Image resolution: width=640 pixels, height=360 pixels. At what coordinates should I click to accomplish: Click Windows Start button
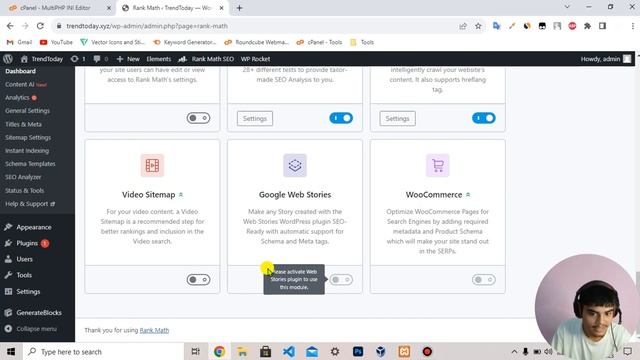[11, 351]
